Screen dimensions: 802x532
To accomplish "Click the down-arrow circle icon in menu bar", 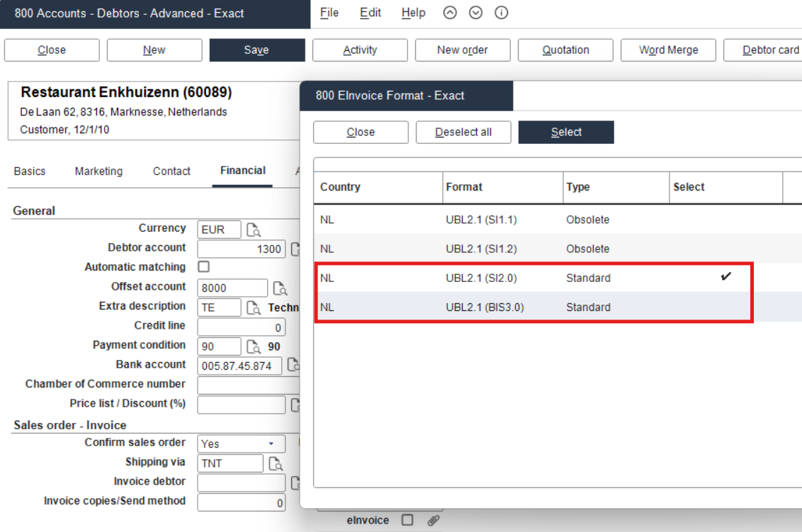I will tap(475, 13).
